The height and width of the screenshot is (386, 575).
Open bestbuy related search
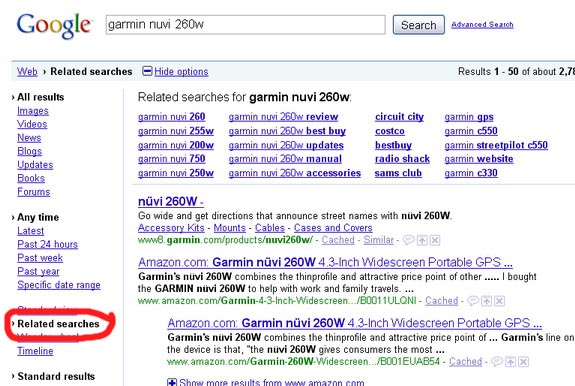point(393,145)
